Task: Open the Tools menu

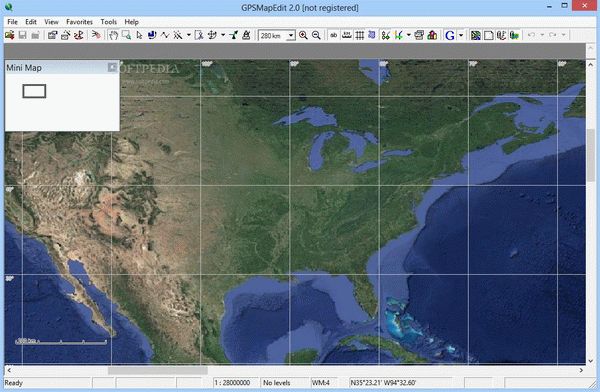Action: tap(109, 22)
